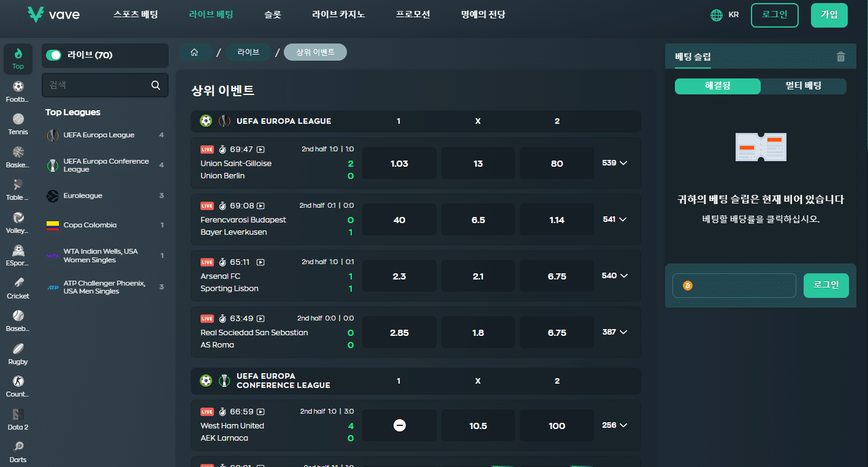868x467 pixels.
Task: Open live stream icon for West Ham United match
Action: (261, 411)
